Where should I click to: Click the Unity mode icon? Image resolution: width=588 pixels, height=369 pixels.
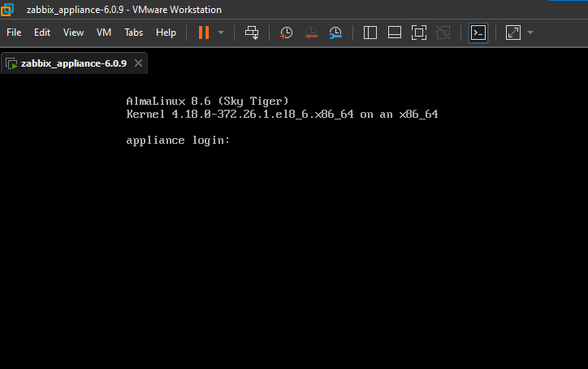coord(443,33)
